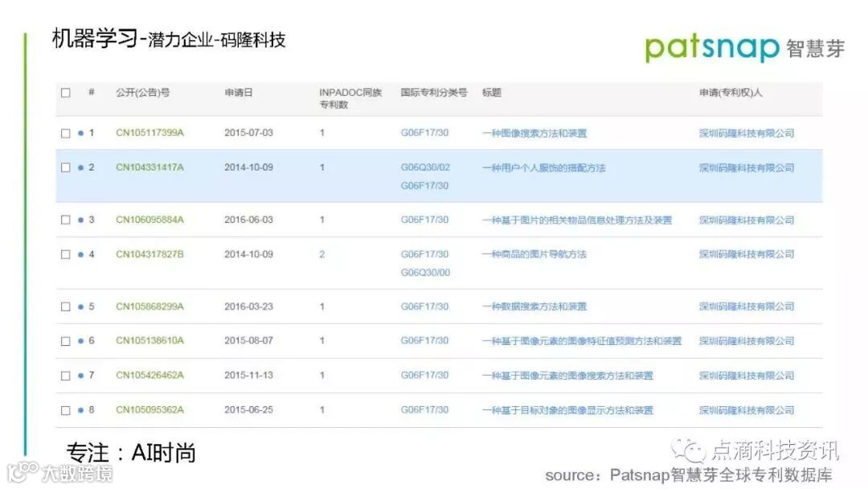Click the blue status dot in row 1
Image resolution: width=868 pixels, height=489 pixels.
pos(81,134)
